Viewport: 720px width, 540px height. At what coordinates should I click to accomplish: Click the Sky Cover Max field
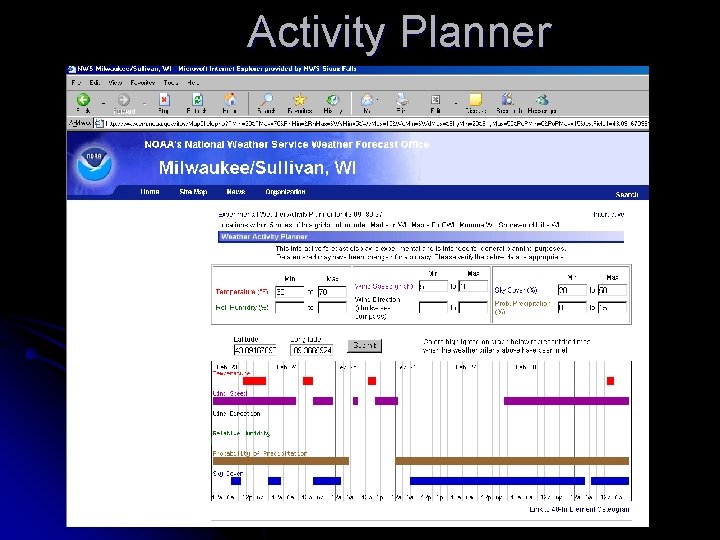coord(612,290)
